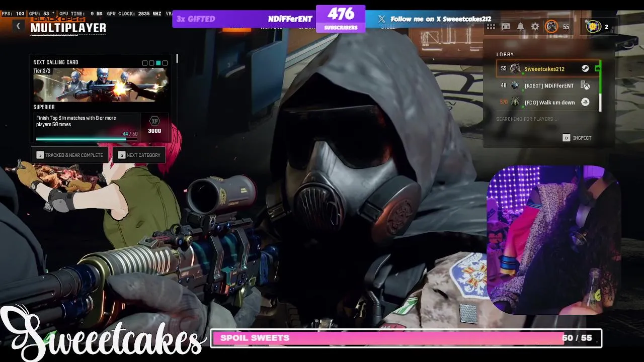The width and height of the screenshot is (644, 362).
Task: Click the Searching for players status text
Action: coord(527,119)
